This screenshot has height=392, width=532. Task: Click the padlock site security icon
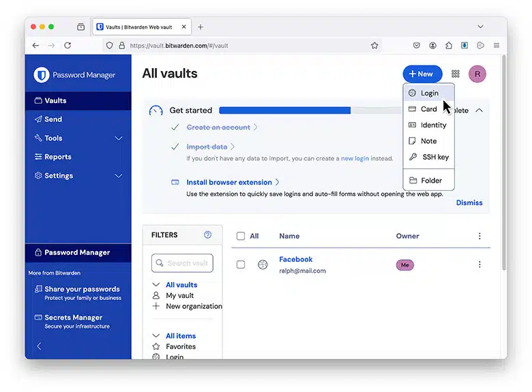tap(122, 46)
